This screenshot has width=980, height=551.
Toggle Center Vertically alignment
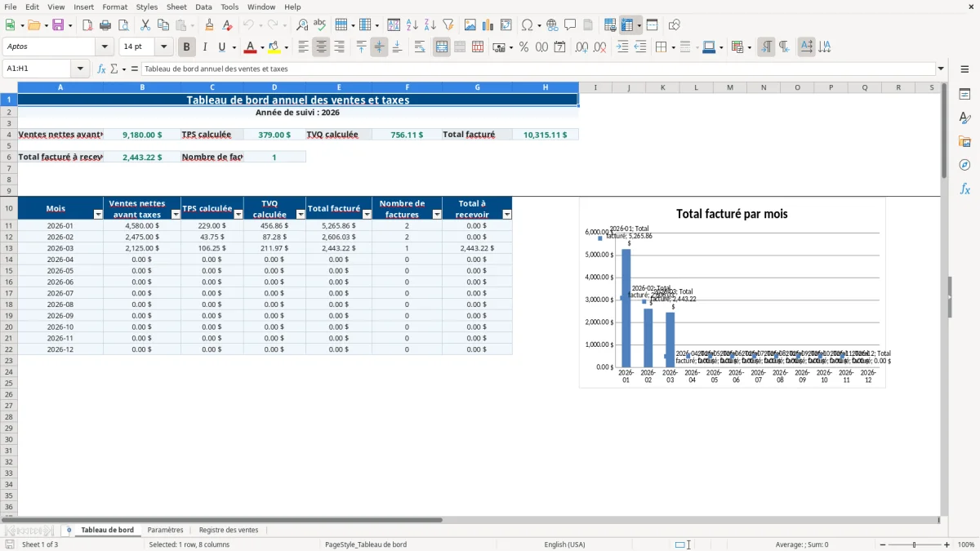pos(379,47)
